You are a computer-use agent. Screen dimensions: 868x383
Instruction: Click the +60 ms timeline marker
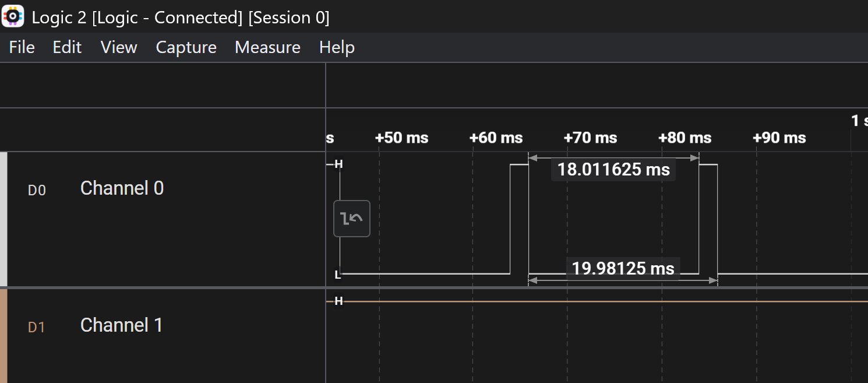point(496,138)
